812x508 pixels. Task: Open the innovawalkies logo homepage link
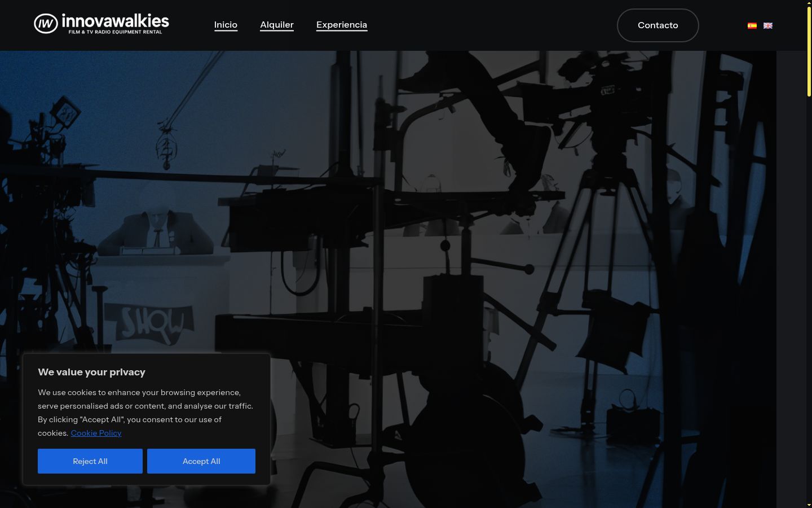[x=101, y=24]
